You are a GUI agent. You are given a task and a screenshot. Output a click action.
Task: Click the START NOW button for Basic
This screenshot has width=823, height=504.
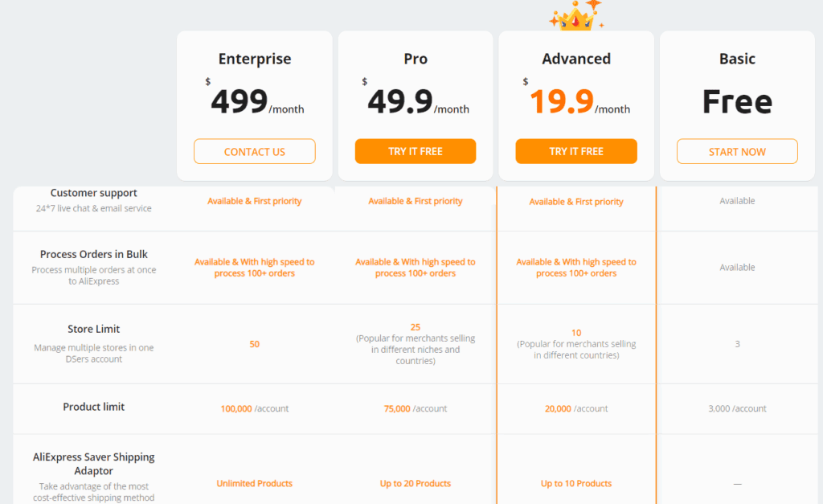[737, 151]
